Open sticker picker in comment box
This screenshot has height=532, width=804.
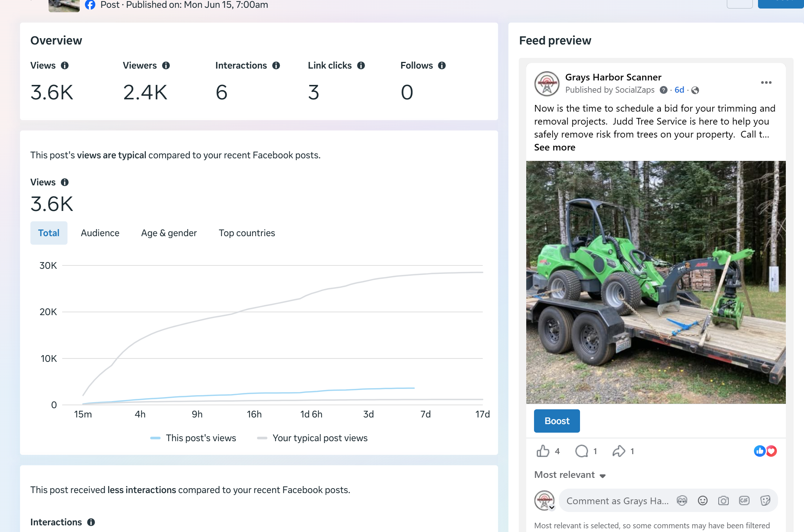[x=765, y=501]
